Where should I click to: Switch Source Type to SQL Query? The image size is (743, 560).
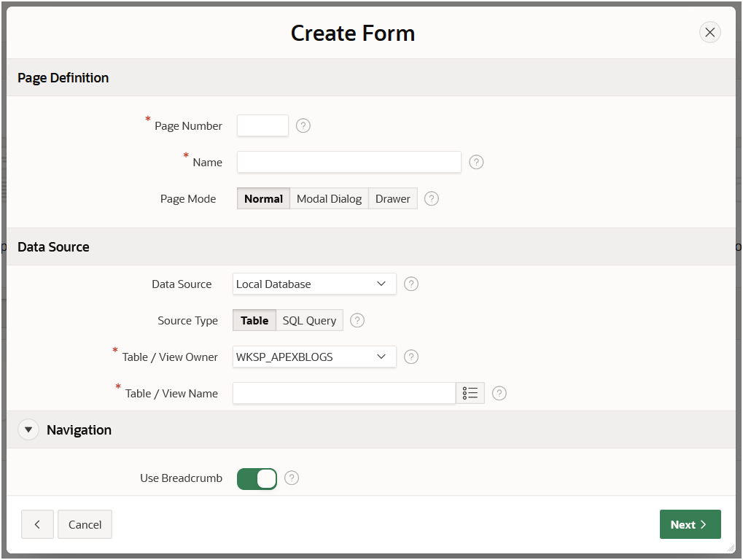click(308, 320)
